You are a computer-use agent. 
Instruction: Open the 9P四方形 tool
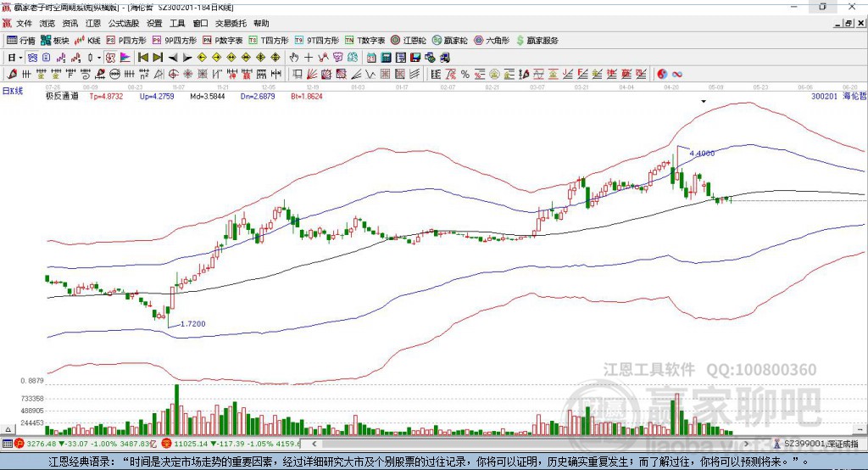tap(175, 41)
